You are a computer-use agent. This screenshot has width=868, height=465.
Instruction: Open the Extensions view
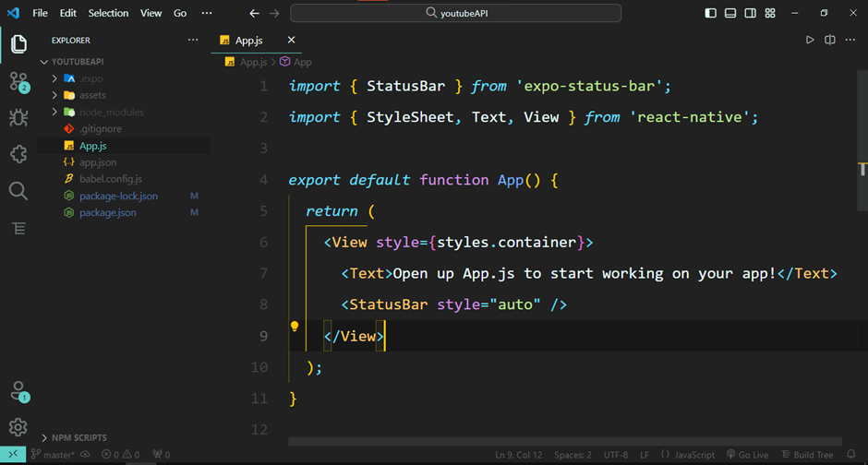tap(18, 154)
